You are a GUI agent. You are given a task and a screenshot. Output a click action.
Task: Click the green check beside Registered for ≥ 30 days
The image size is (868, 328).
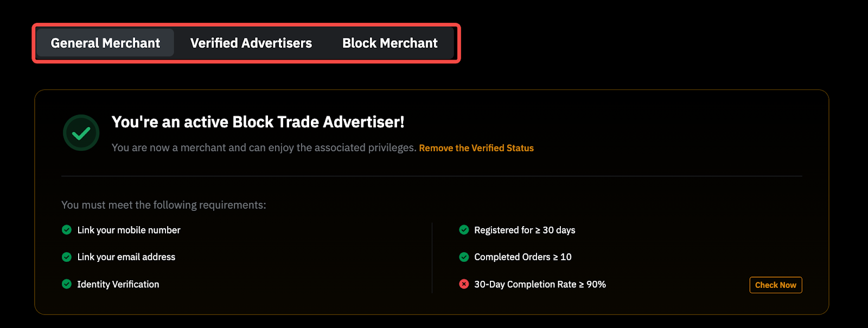pyautogui.click(x=464, y=230)
